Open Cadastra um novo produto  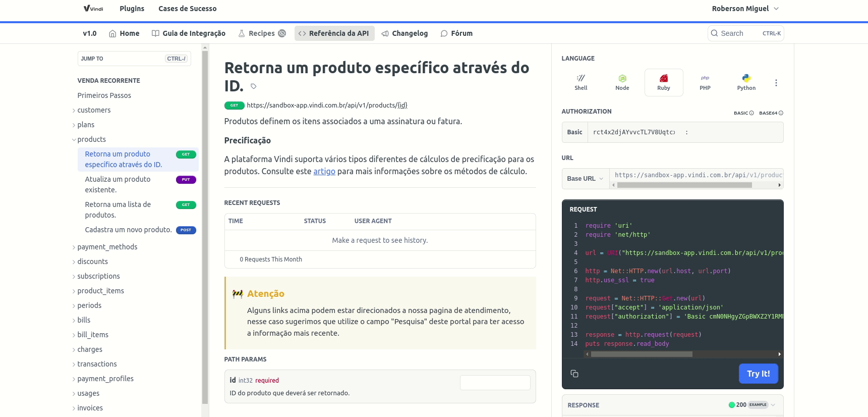pyautogui.click(x=138, y=230)
